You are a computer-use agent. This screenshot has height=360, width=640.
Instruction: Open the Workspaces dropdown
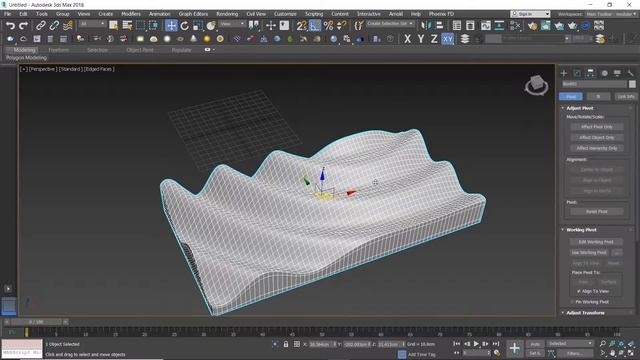click(x=611, y=14)
